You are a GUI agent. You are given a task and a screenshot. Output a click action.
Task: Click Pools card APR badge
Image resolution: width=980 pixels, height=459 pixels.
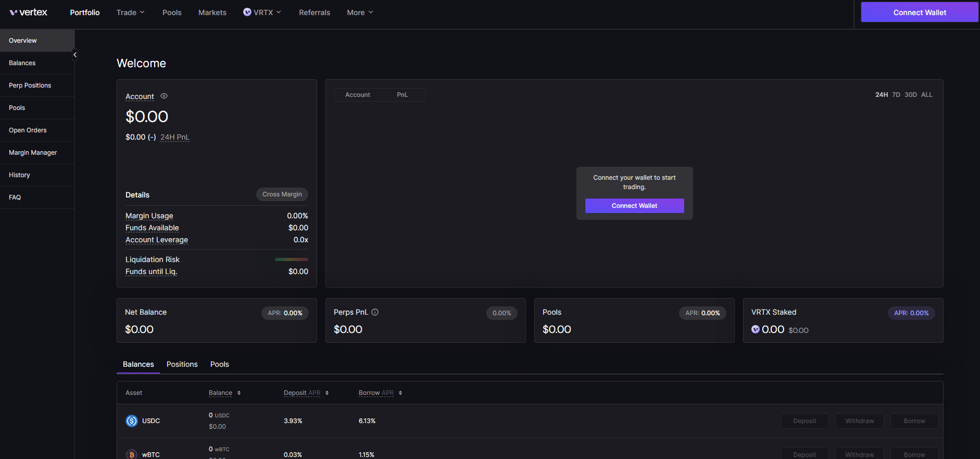(702, 313)
